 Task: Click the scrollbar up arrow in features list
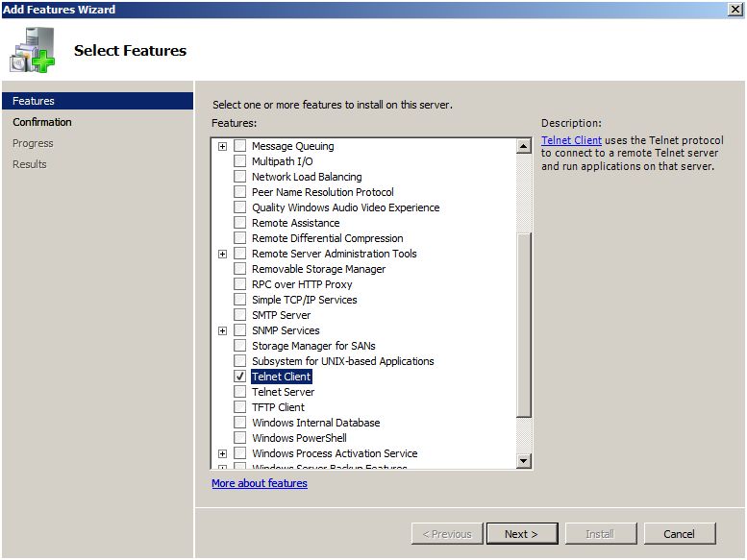tap(524, 146)
